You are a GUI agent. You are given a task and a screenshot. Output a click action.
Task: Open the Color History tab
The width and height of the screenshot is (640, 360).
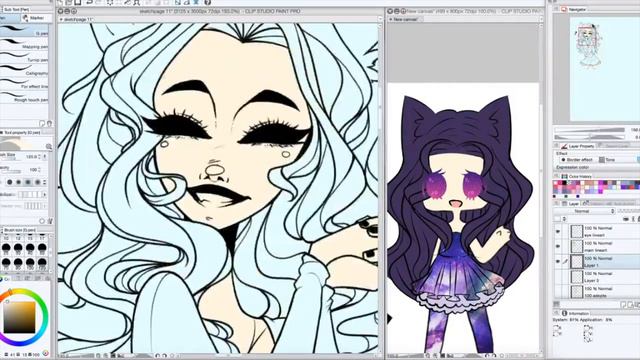tap(577, 176)
